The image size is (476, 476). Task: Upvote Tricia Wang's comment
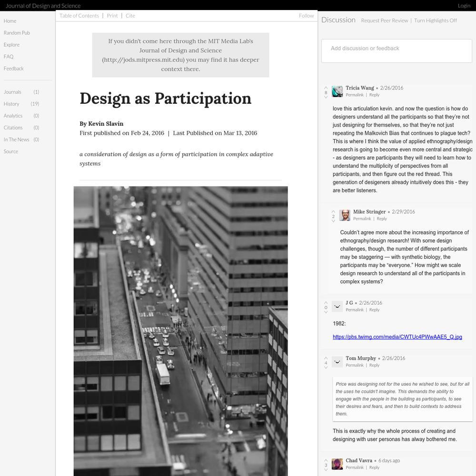coord(326,88)
